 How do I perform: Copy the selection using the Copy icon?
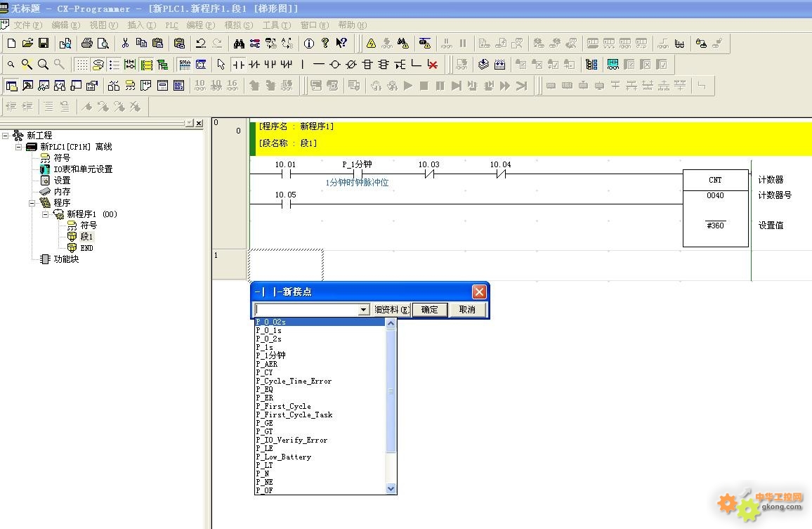(141, 43)
